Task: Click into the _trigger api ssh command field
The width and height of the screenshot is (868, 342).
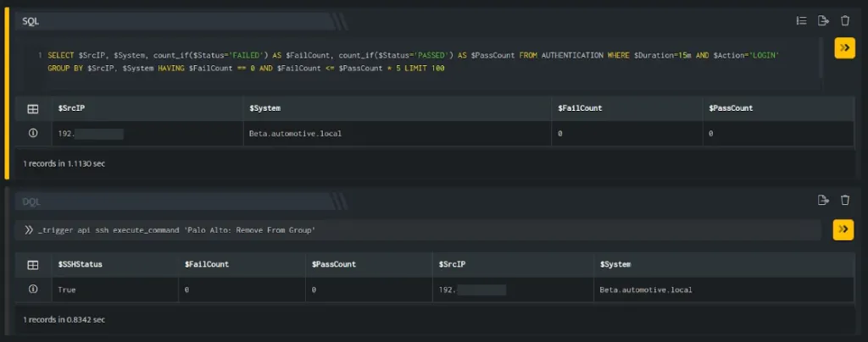Action: click(x=417, y=230)
